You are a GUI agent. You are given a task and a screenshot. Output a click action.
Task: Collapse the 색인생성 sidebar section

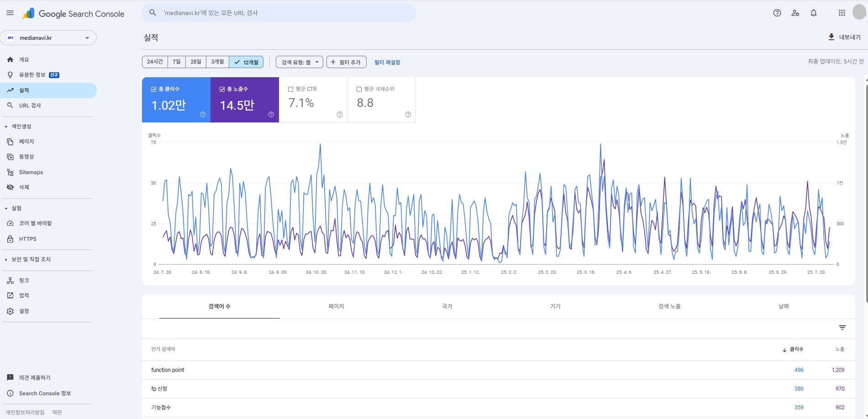pos(6,127)
